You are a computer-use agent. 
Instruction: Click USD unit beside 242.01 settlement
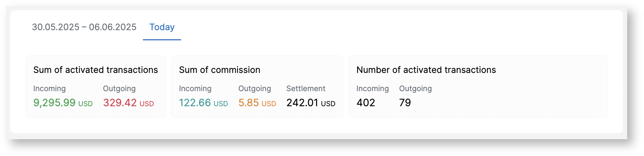[x=328, y=104]
